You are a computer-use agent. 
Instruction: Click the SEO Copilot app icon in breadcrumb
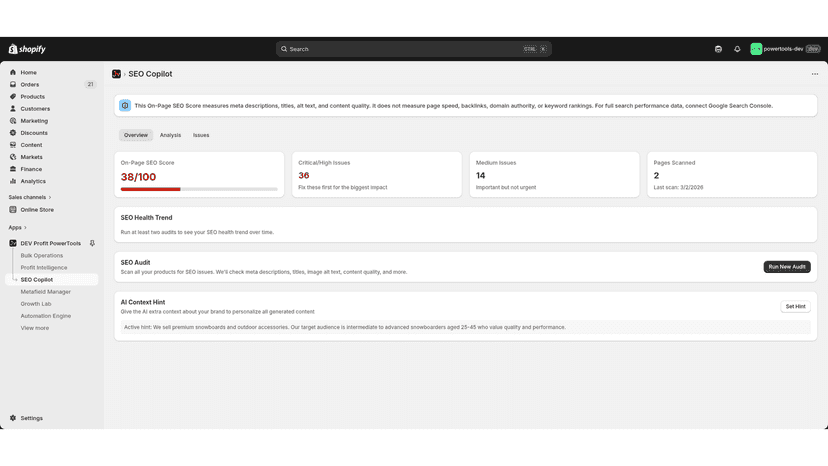pos(116,74)
